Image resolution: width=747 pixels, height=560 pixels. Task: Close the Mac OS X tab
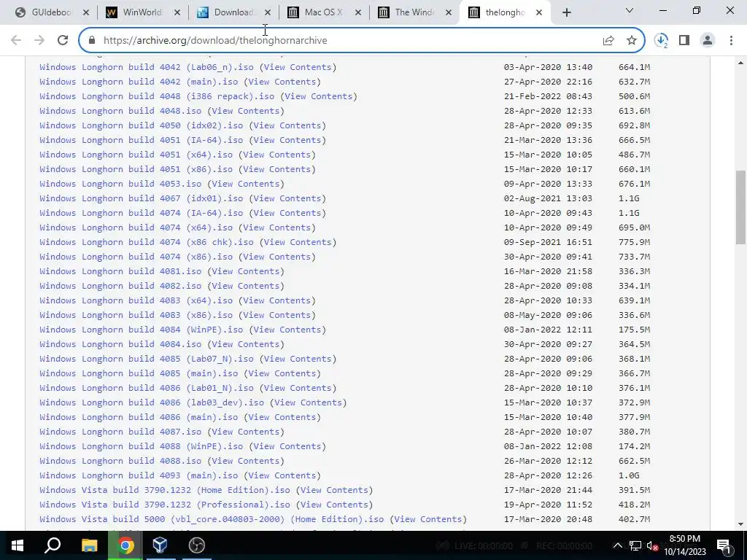(x=358, y=13)
